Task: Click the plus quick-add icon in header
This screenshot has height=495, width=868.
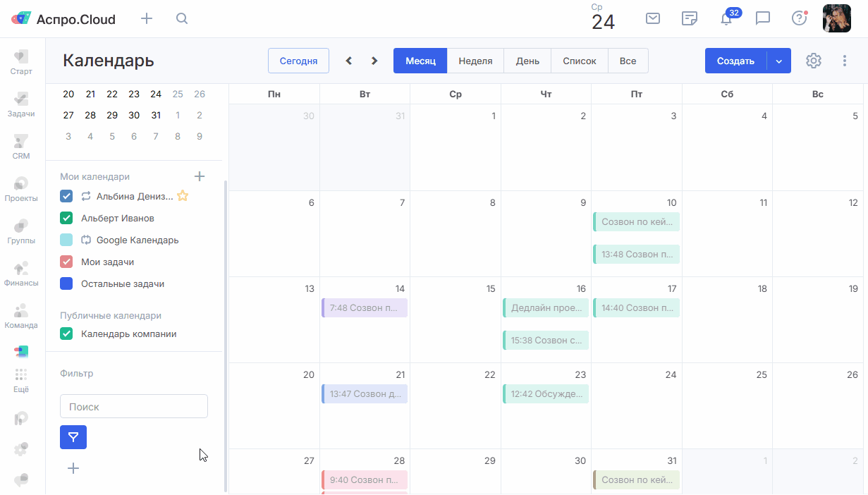Action: [x=147, y=18]
